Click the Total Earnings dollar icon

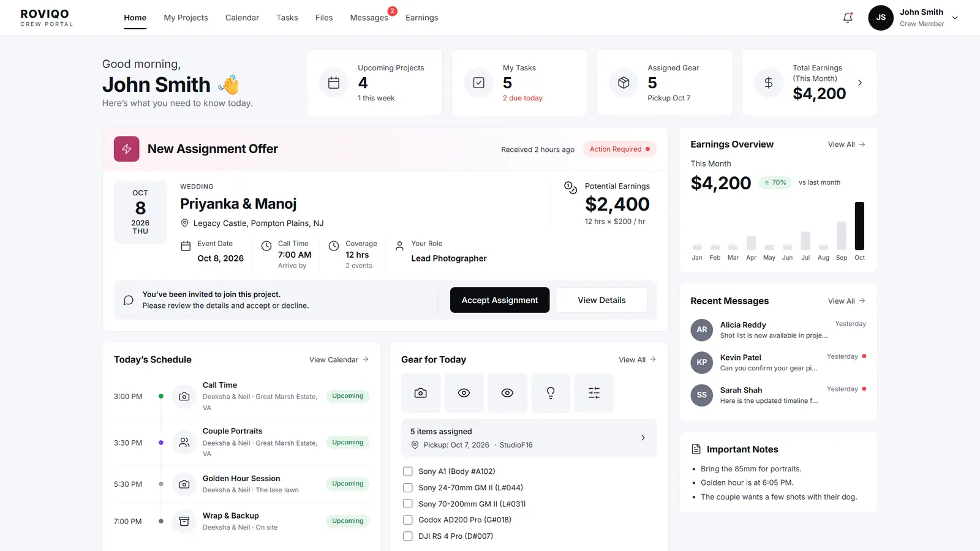coord(769,83)
